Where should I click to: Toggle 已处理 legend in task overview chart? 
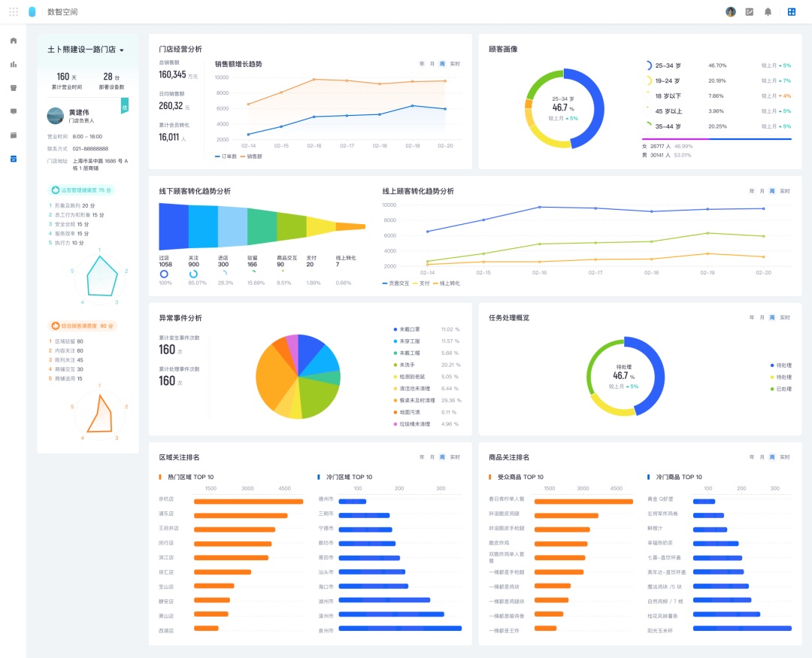click(780, 389)
